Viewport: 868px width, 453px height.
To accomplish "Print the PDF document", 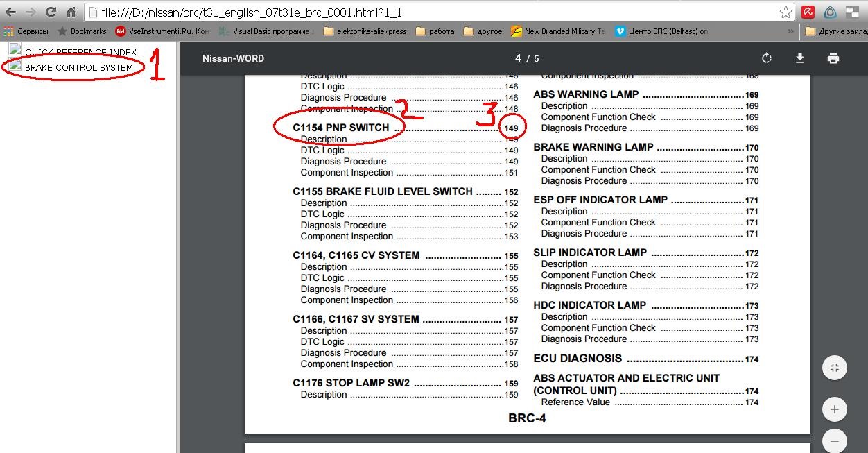I will (x=833, y=58).
